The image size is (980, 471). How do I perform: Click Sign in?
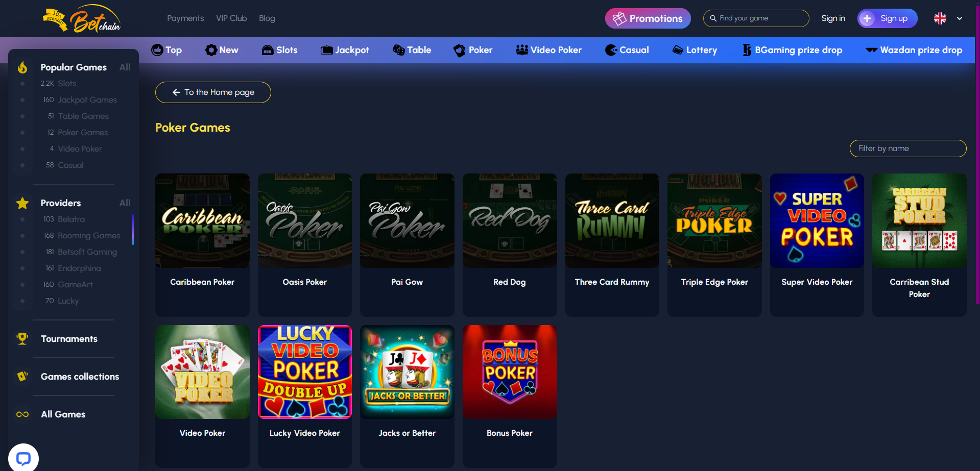click(x=833, y=18)
